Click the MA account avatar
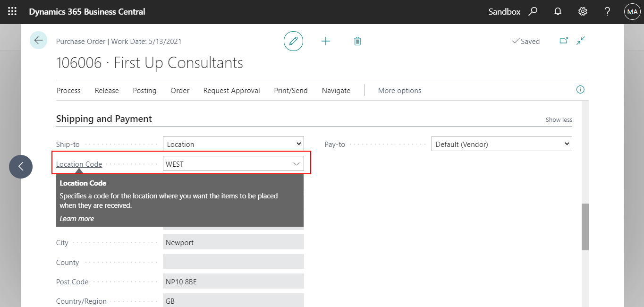Image resolution: width=644 pixels, height=307 pixels. coord(632,11)
